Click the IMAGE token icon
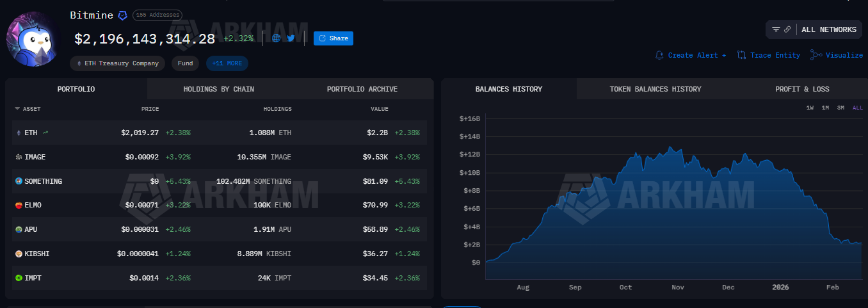This screenshot has height=308, width=868. (x=19, y=157)
